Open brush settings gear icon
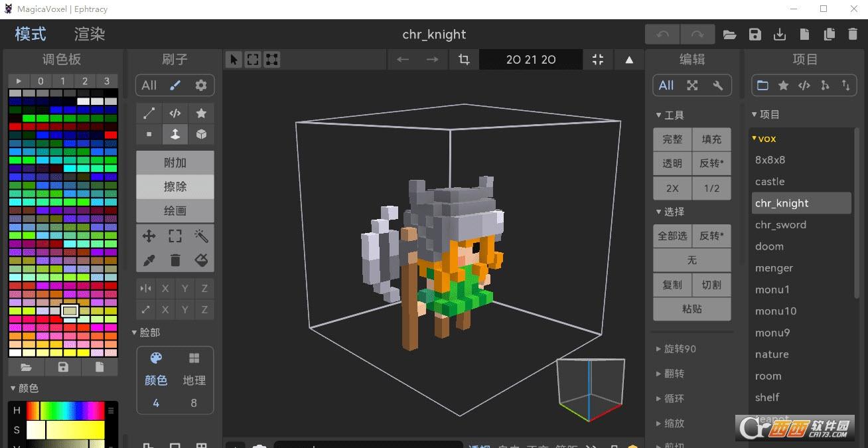868x448 pixels. (201, 85)
